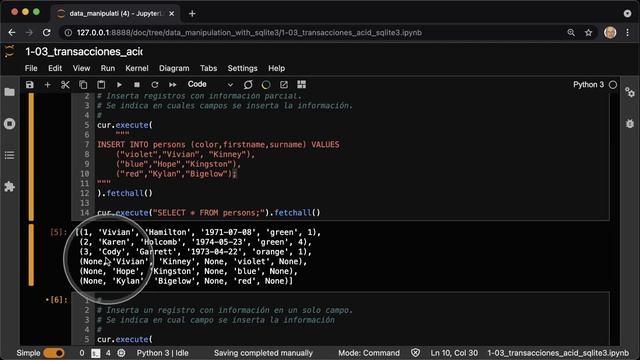Open the file browser folder sidebar icon

tap(9, 92)
